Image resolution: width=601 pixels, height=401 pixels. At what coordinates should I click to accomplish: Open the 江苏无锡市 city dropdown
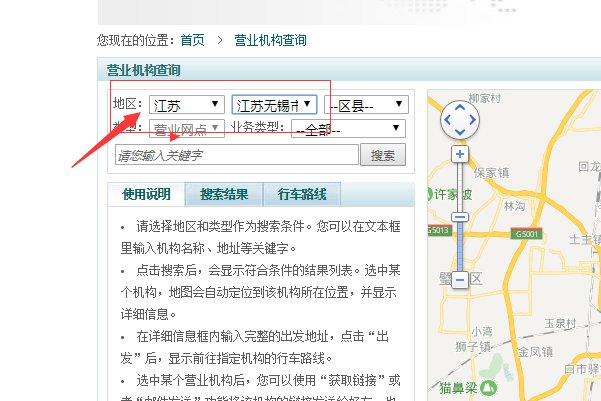click(274, 105)
